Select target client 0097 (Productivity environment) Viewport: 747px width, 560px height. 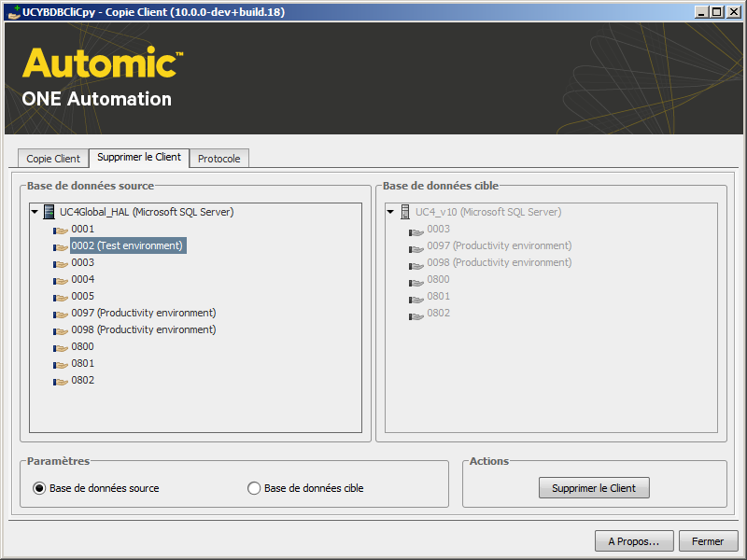point(500,245)
